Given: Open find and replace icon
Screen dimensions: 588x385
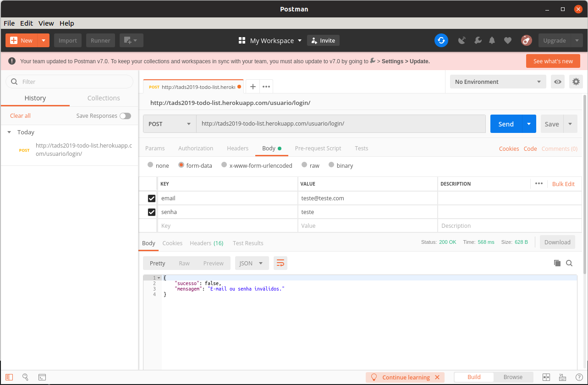Looking at the screenshot, I should [x=25, y=377].
